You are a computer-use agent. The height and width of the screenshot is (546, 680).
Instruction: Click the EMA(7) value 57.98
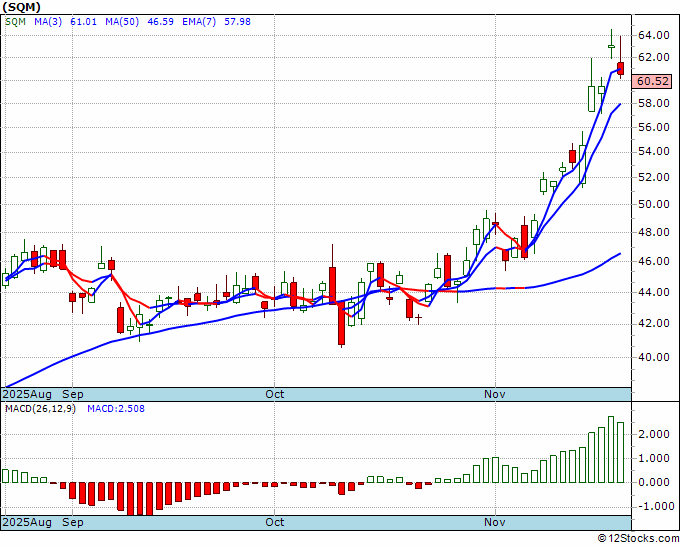pos(237,22)
